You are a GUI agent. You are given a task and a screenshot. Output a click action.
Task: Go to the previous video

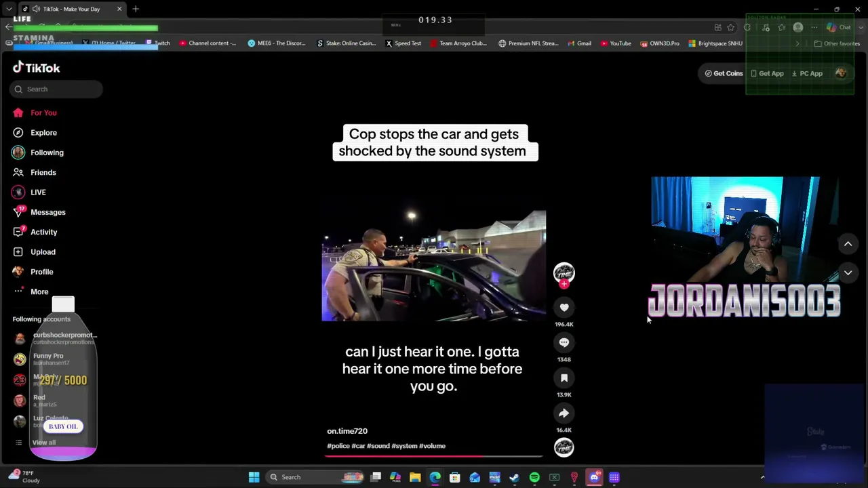(x=848, y=244)
